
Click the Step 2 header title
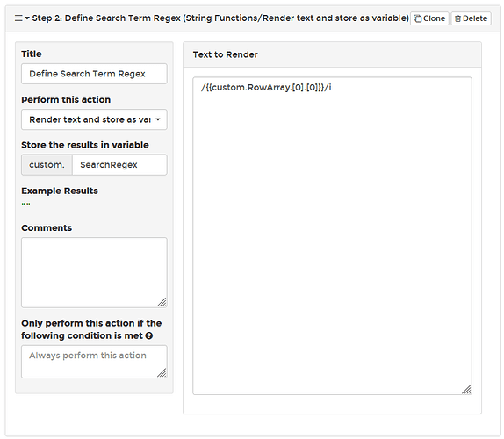220,18
